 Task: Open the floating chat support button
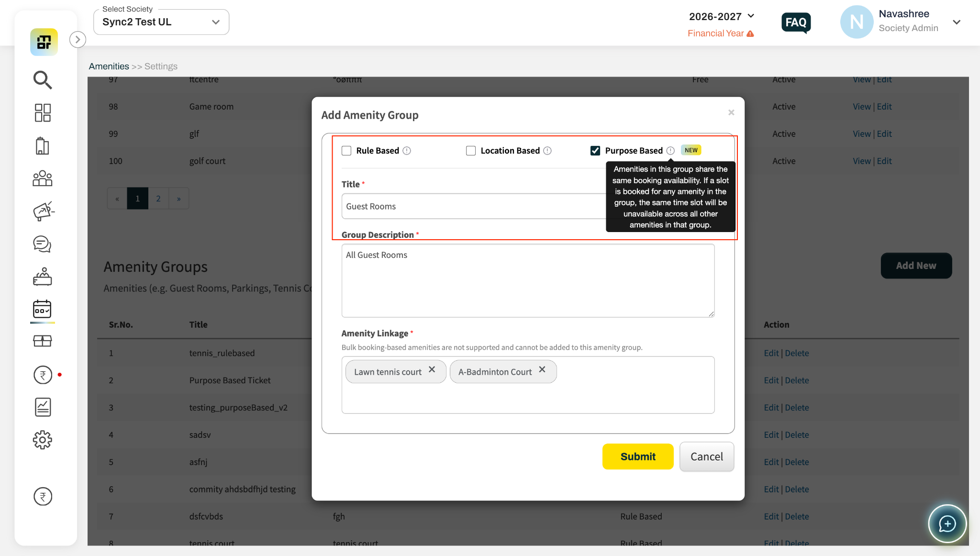tap(947, 523)
